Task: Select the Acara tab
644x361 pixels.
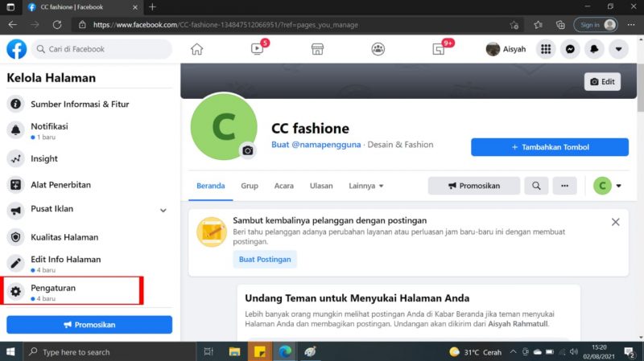Action: tap(284, 186)
